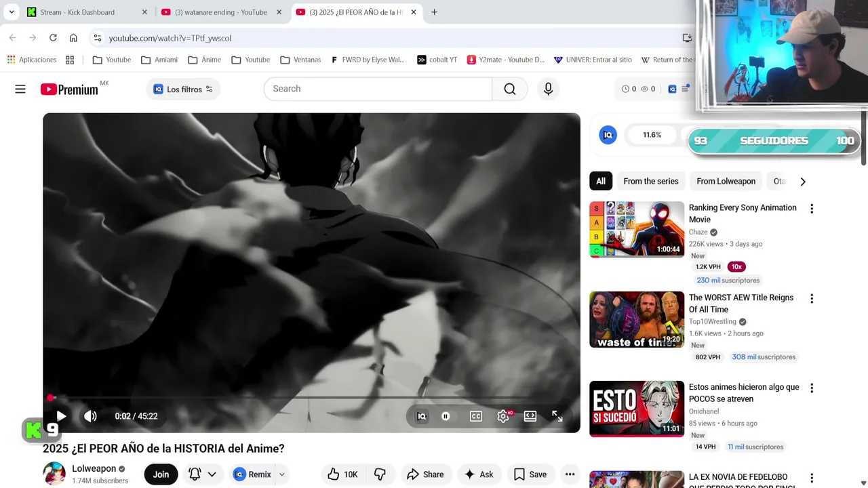Open the Ask AI button
This screenshot has height=488, width=868.
point(478,474)
